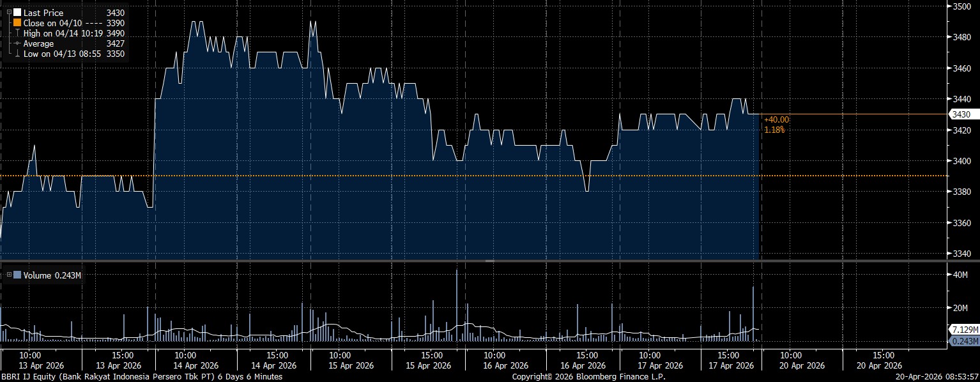Click the BBRI IJ Equity chart title
The height and width of the screenshot is (382, 980).
click(x=141, y=377)
